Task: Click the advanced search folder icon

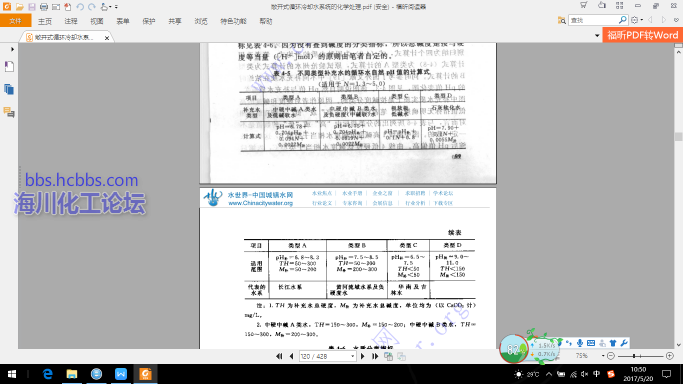Action: pos(562,20)
